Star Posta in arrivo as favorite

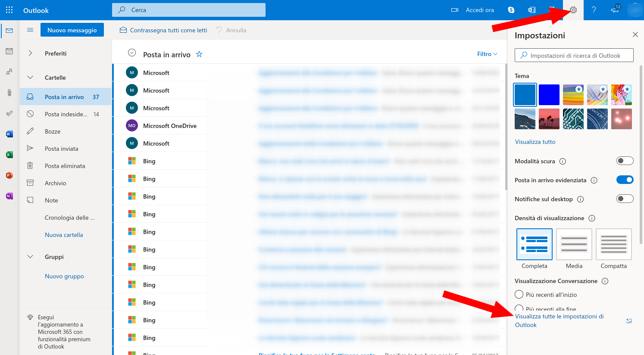[199, 54]
